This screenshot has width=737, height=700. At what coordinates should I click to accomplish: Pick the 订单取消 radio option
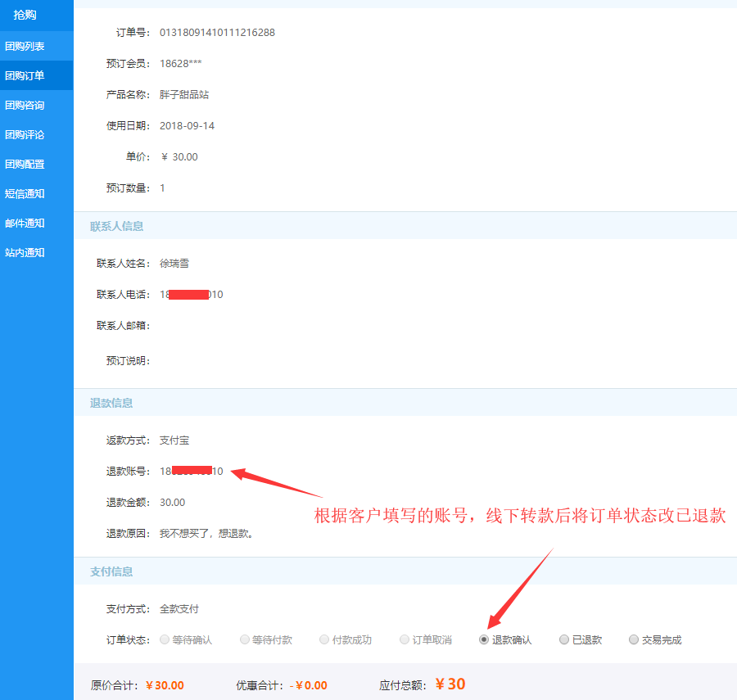tap(405, 639)
